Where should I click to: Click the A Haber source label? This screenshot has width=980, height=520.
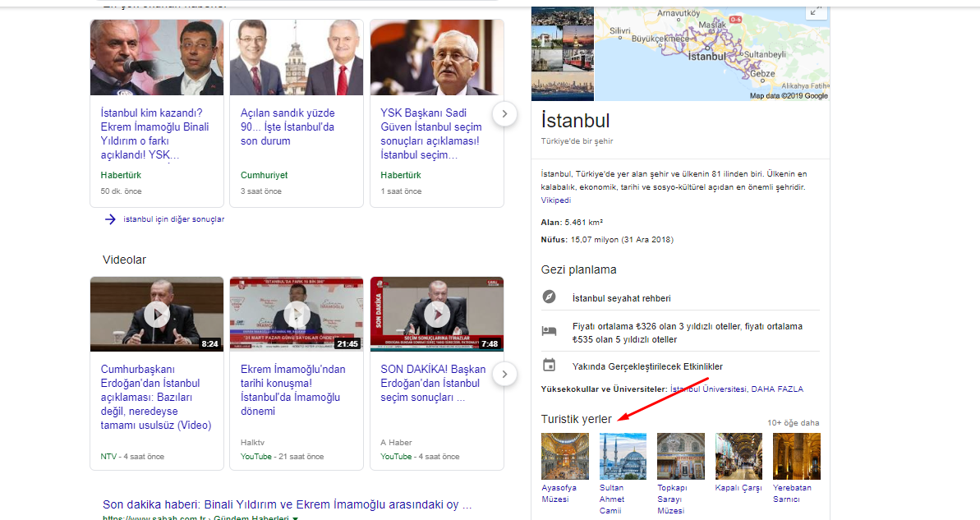[396, 443]
